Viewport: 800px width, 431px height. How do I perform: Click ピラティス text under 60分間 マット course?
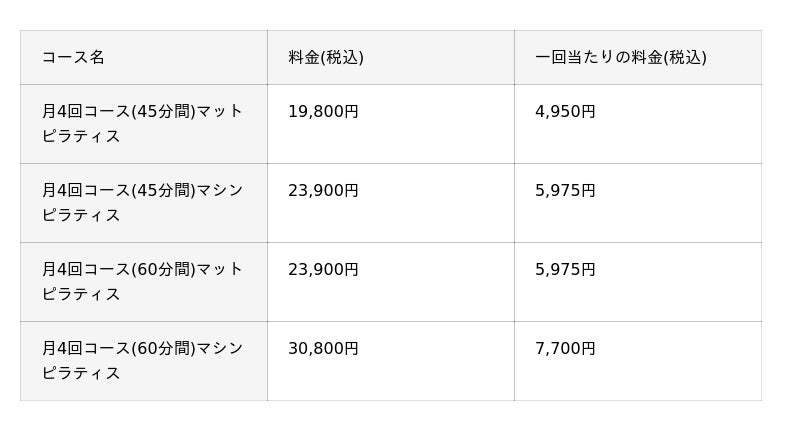click(x=81, y=294)
